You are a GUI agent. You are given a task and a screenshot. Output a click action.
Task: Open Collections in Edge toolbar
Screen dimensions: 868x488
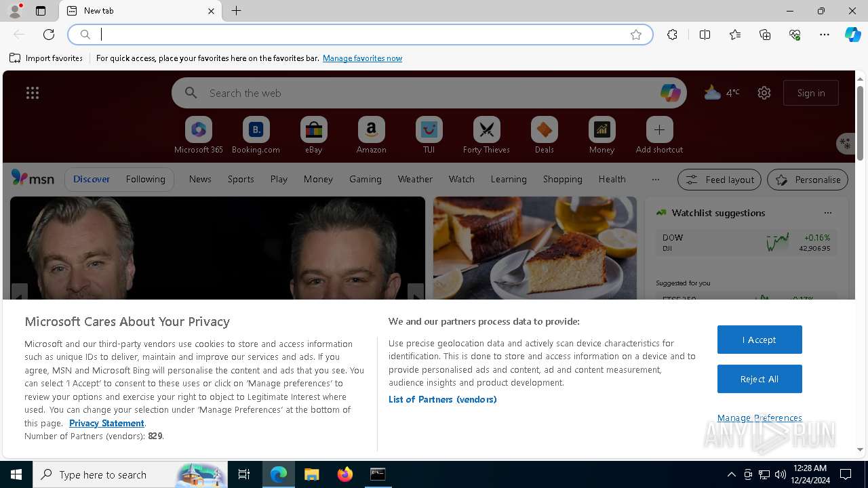click(765, 35)
